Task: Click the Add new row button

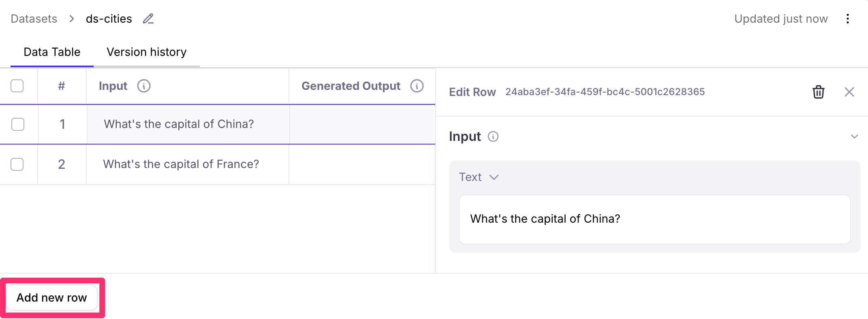Action: click(x=52, y=297)
